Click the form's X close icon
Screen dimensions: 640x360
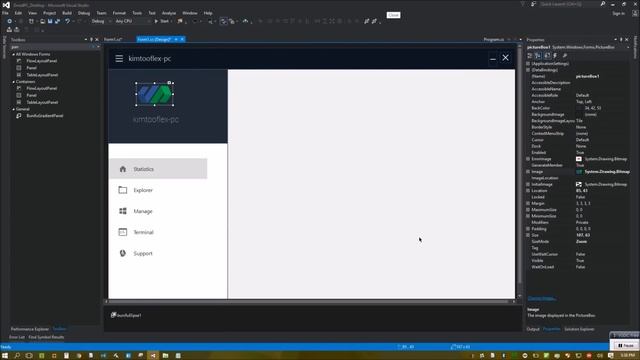505,58
